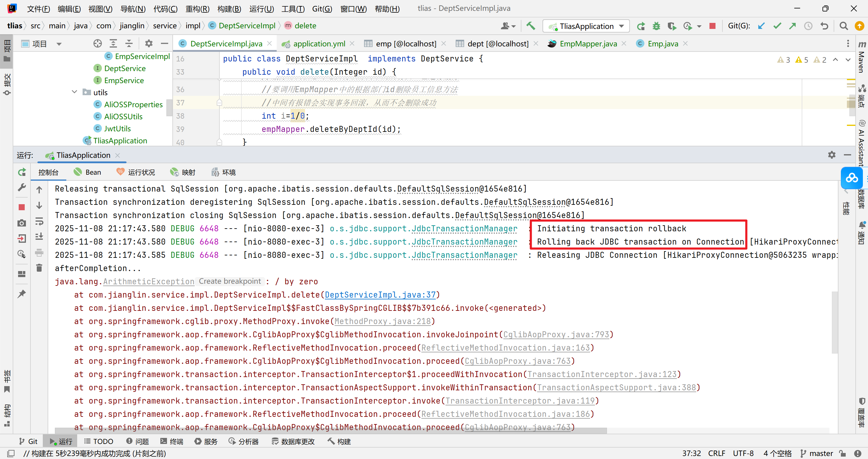The width and height of the screenshot is (868, 459).
Task: Select the 运行状况 tab in the run panel
Action: tap(136, 172)
